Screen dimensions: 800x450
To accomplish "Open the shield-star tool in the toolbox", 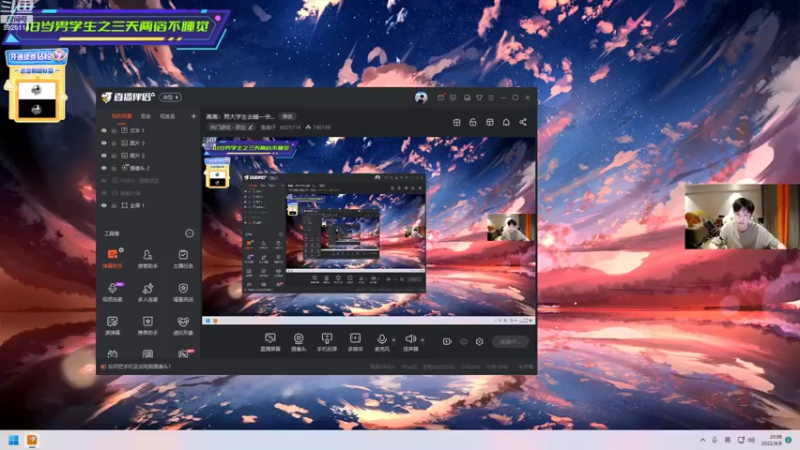I will point(183,292).
